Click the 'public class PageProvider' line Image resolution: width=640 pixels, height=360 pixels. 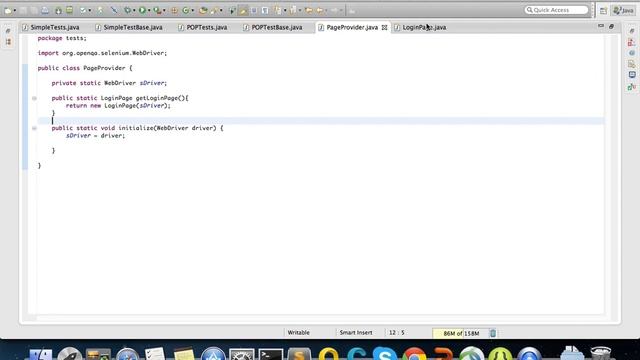point(85,68)
